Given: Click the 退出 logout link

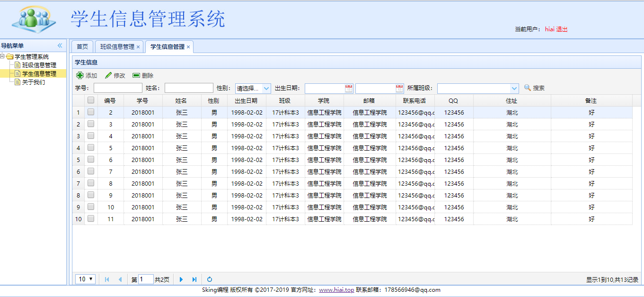Looking at the screenshot, I should (562, 29).
